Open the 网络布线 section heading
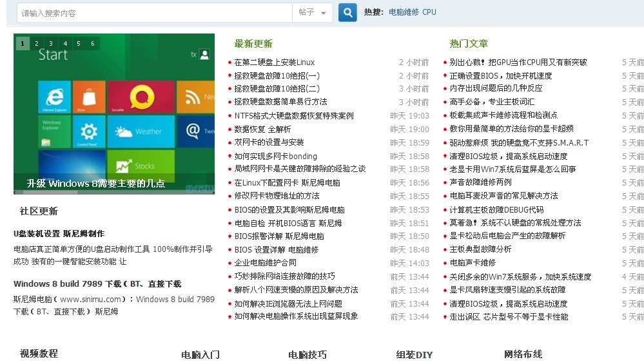The image size is (644, 364). click(523, 354)
